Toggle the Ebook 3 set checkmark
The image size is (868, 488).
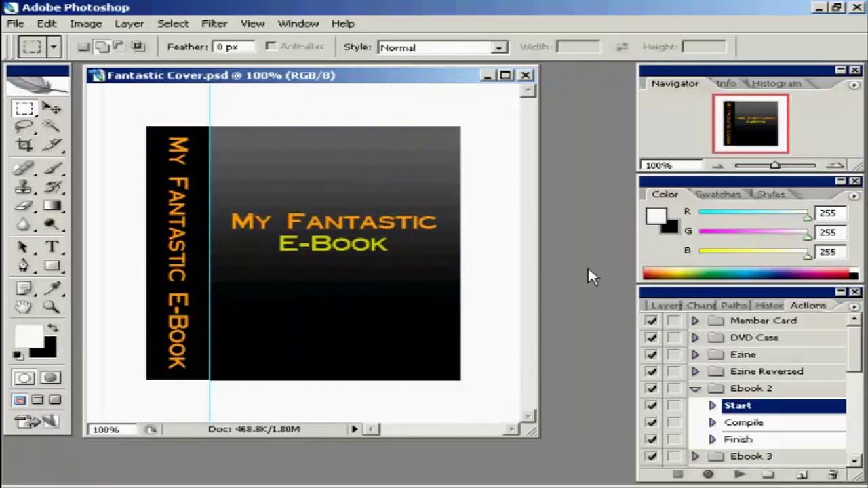click(x=652, y=456)
